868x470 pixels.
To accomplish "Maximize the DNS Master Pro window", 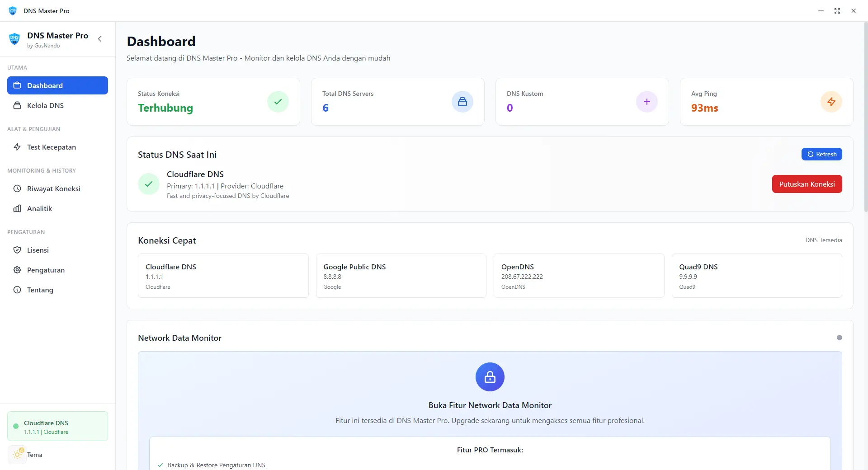I will tap(837, 11).
